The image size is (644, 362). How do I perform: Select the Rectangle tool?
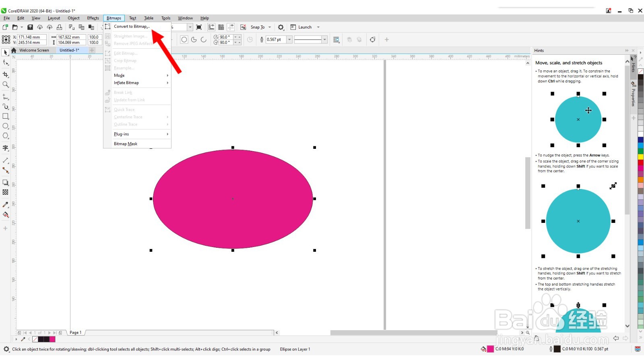(6, 116)
